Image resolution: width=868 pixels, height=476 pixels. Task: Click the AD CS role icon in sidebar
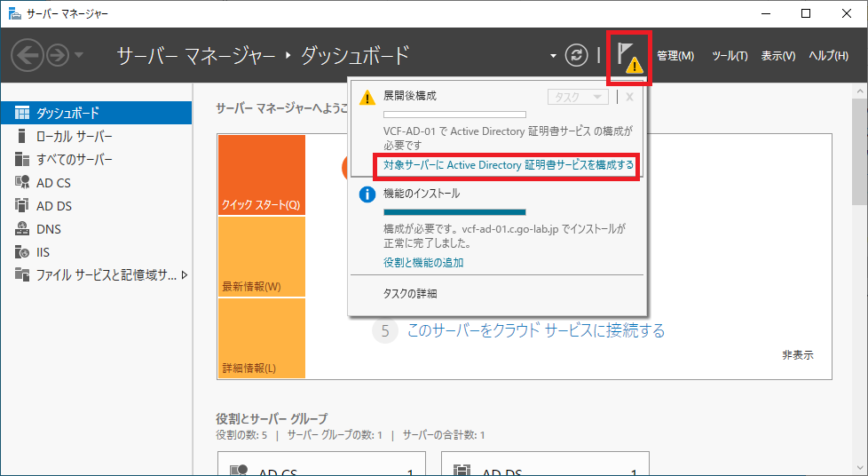click(22, 182)
